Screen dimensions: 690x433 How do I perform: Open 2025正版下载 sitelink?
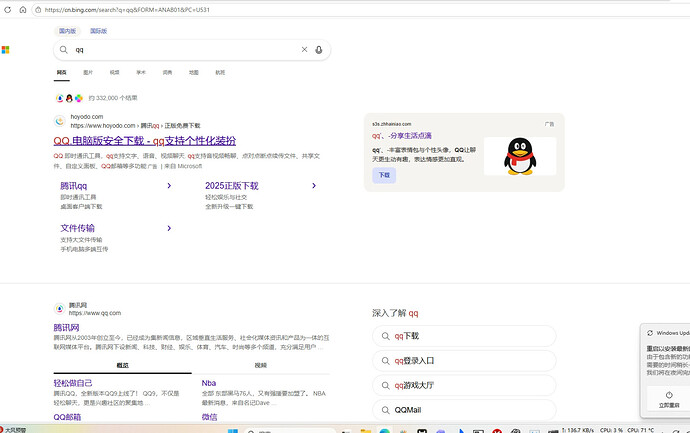click(x=231, y=186)
